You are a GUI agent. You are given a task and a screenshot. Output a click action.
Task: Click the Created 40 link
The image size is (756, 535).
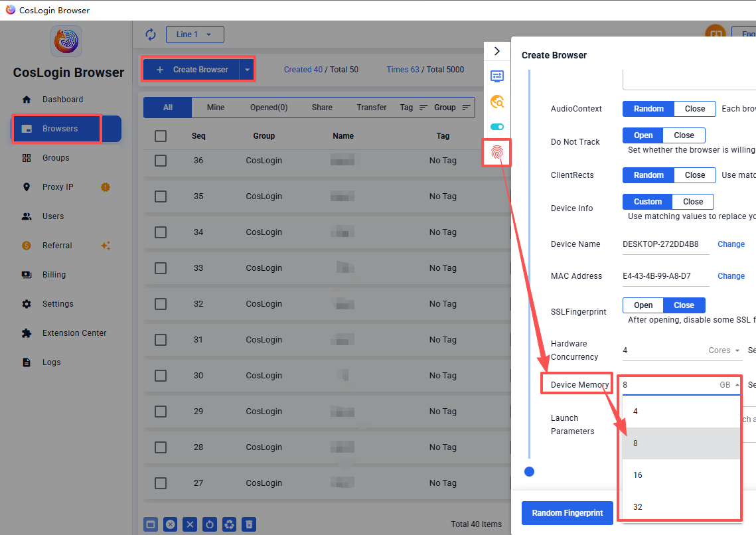pyautogui.click(x=303, y=70)
